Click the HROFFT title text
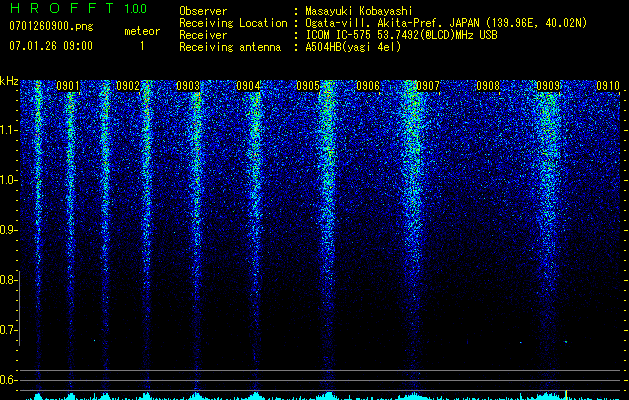Viewport: 629px width, 400px height. click(x=59, y=9)
